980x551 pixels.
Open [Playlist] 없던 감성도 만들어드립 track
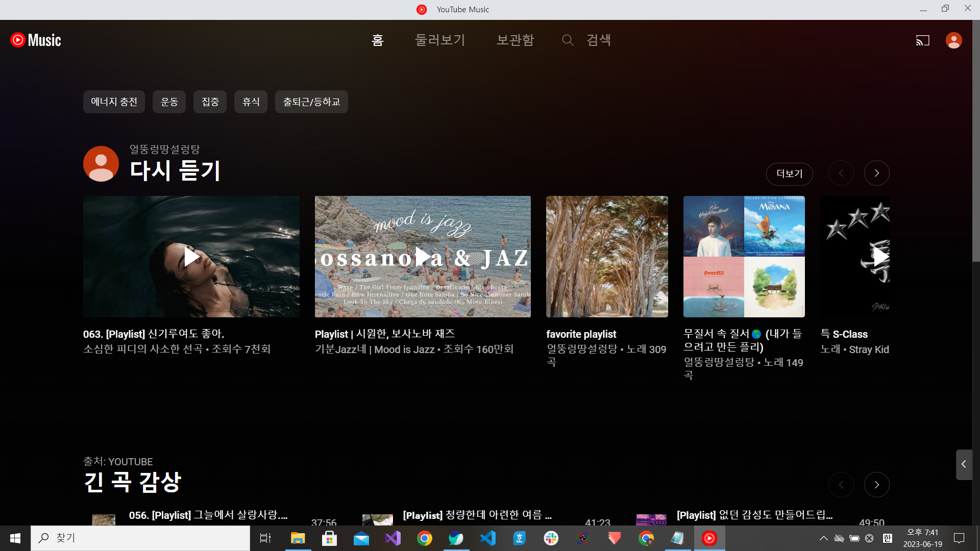pos(754,515)
